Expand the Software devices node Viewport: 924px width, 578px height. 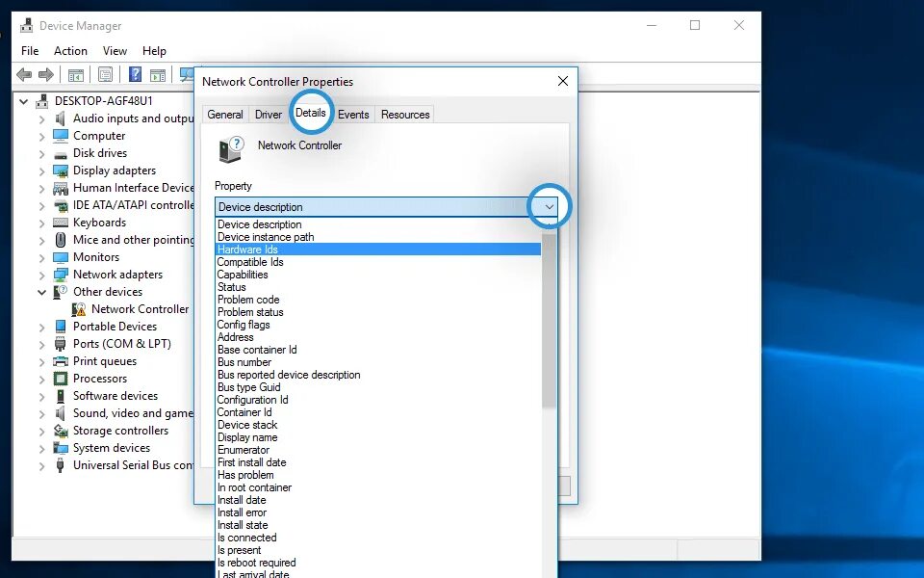click(x=41, y=396)
